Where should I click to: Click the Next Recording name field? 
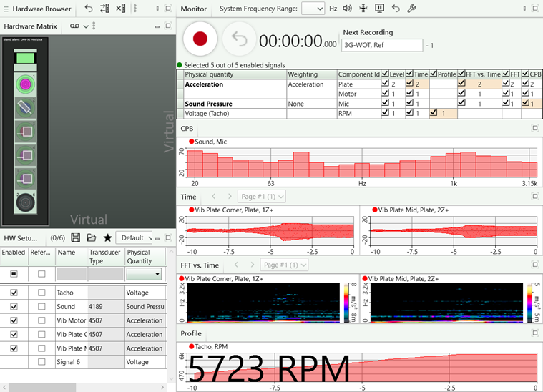point(382,45)
